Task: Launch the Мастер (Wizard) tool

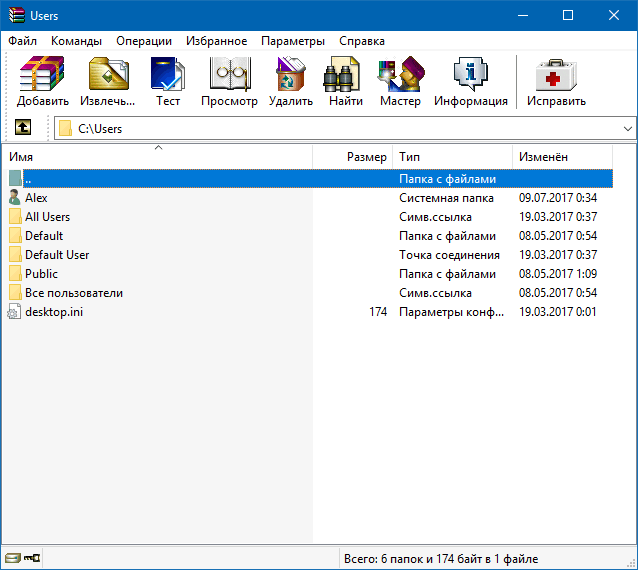Action: coord(400,82)
